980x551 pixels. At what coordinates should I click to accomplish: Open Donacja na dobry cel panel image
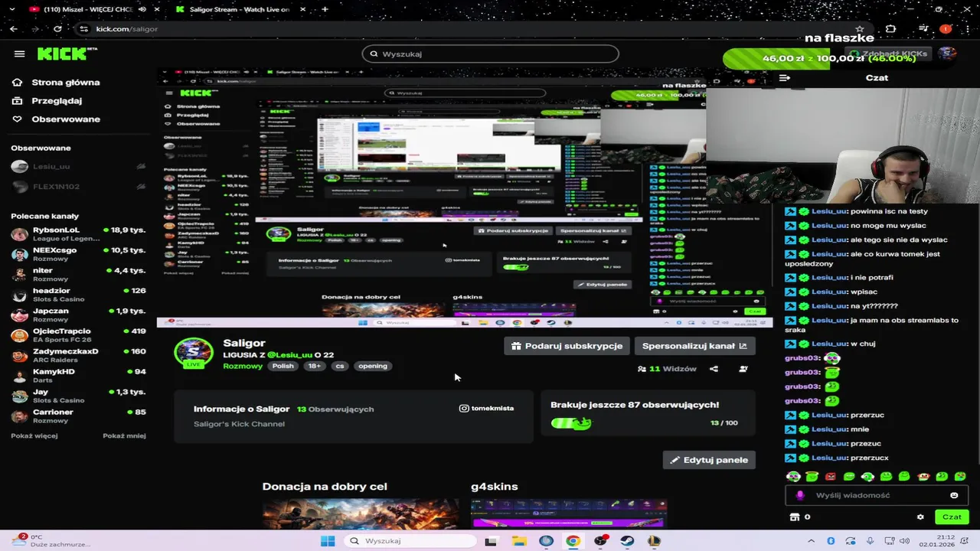click(361, 514)
